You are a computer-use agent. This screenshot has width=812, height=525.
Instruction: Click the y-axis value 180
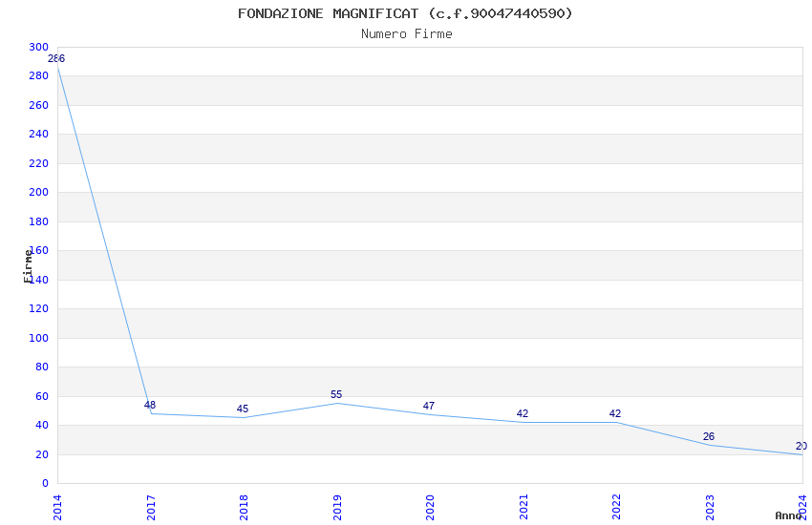click(39, 221)
